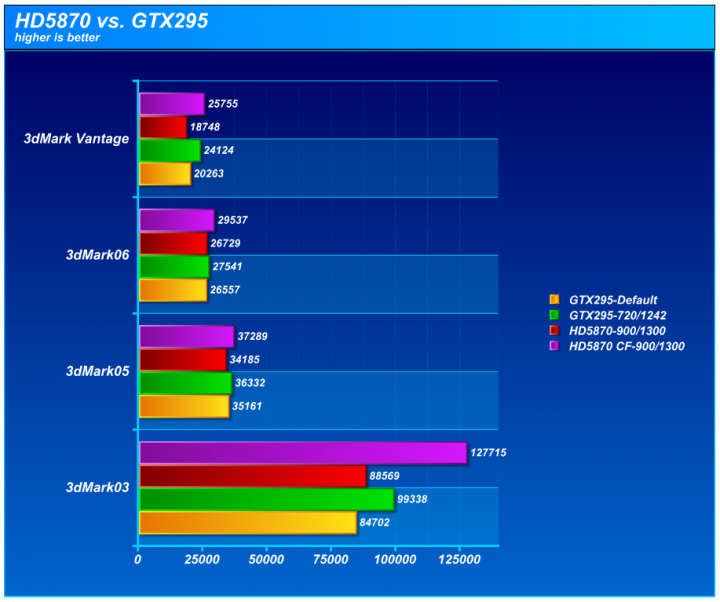The image size is (720, 602).
Task: Click the data label 18748
Action: (x=205, y=127)
